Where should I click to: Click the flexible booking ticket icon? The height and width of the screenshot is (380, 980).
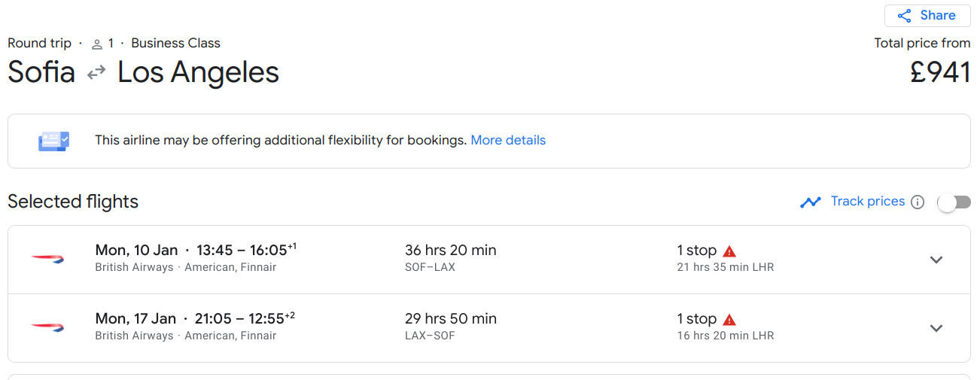click(x=53, y=141)
